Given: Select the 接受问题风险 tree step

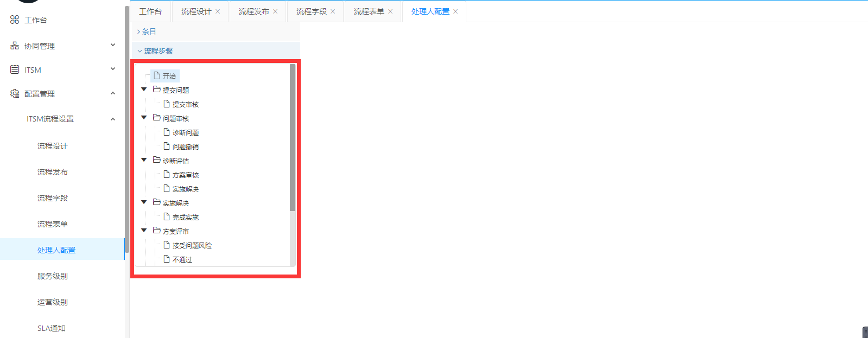Looking at the screenshot, I should click(x=192, y=246).
